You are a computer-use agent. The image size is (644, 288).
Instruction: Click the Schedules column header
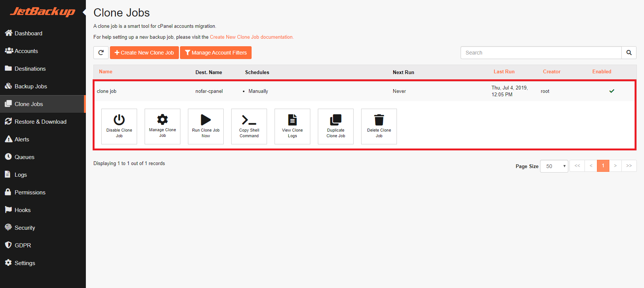click(x=257, y=72)
